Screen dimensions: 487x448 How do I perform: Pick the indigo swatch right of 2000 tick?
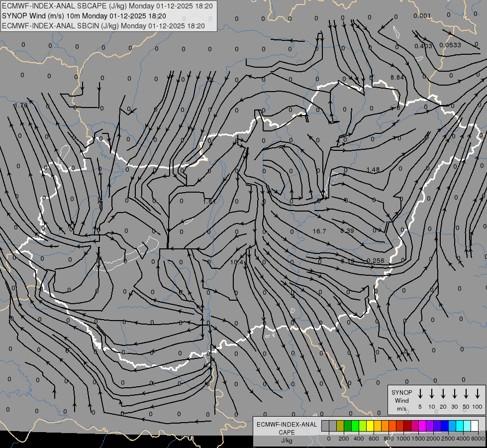click(437, 426)
